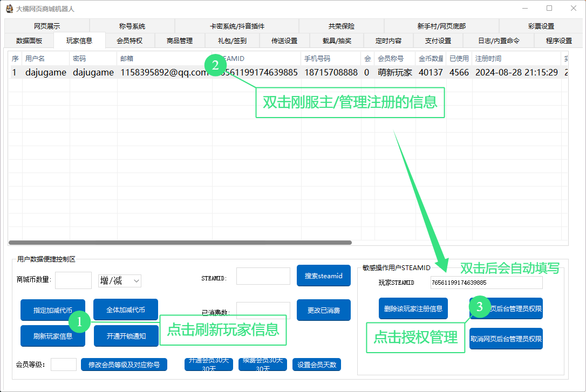
Task: Switch to the 会员特权 tab
Action: click(130, 40)
